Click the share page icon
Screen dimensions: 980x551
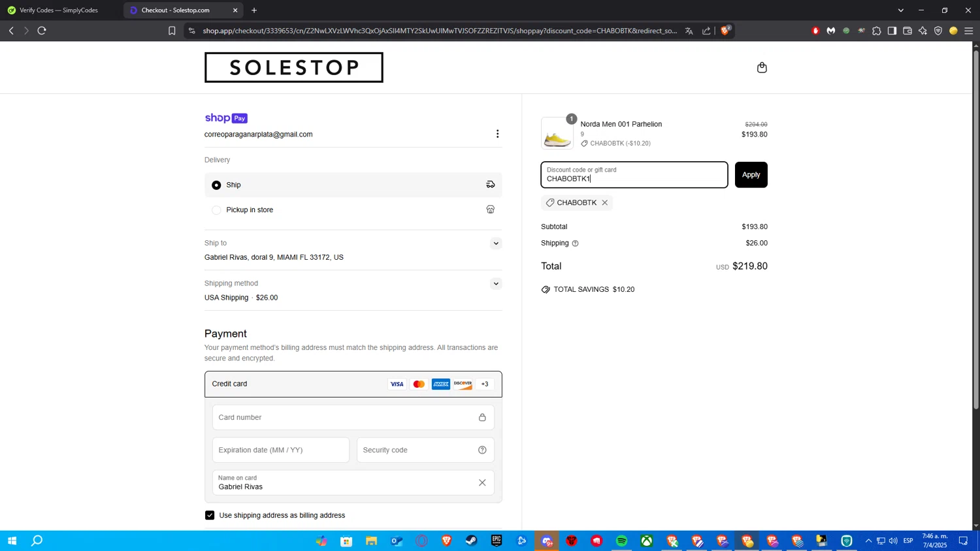pos(706,31)
